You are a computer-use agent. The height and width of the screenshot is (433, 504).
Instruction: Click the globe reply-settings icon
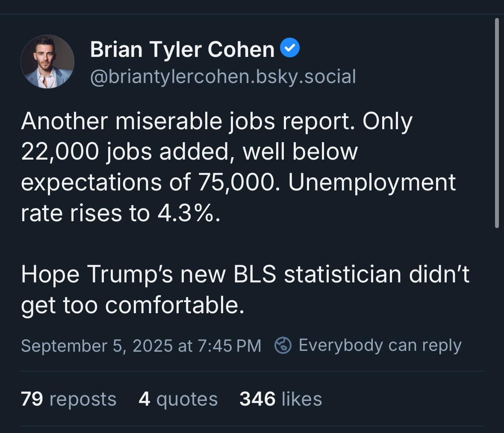[283, 345]
